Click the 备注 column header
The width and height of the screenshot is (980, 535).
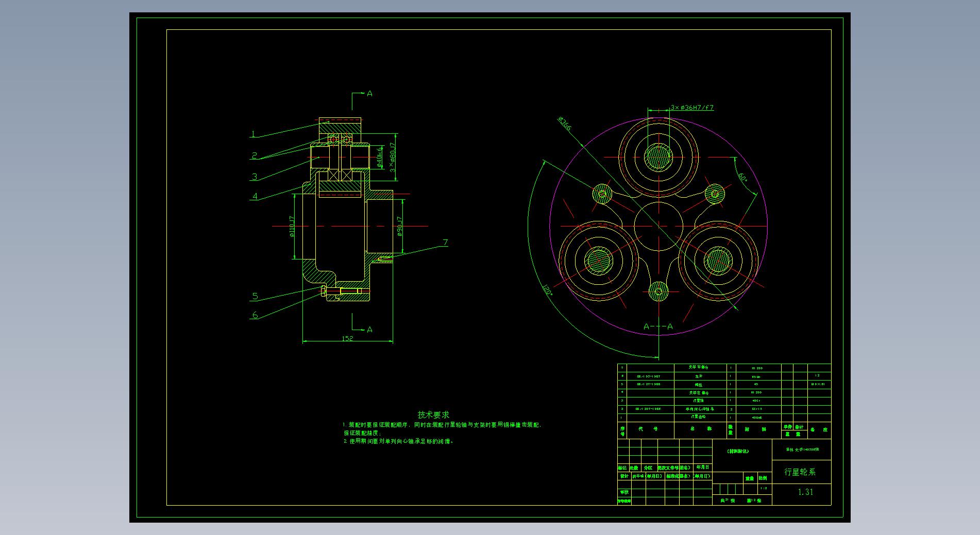(819, 429)
